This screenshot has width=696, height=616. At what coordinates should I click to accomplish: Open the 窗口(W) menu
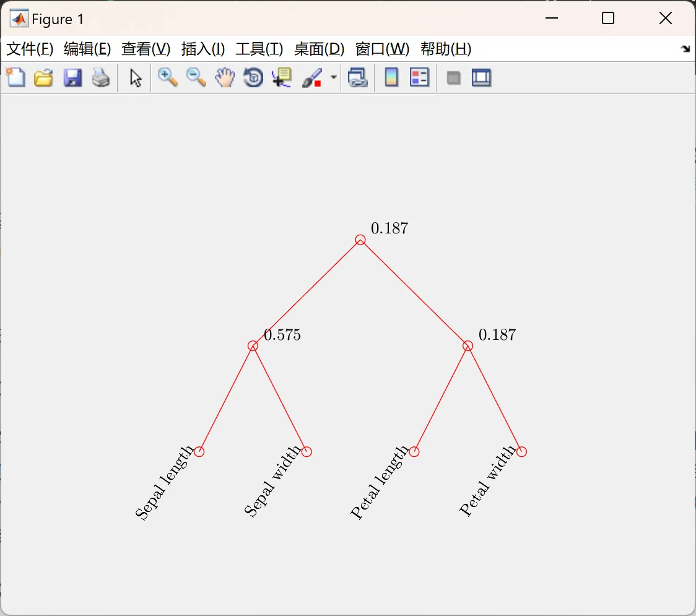[382, 49]
